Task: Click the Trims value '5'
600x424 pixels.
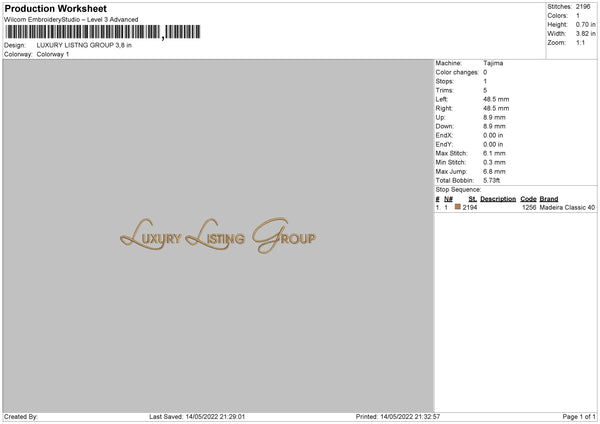Action: click(x=485, y=90)
